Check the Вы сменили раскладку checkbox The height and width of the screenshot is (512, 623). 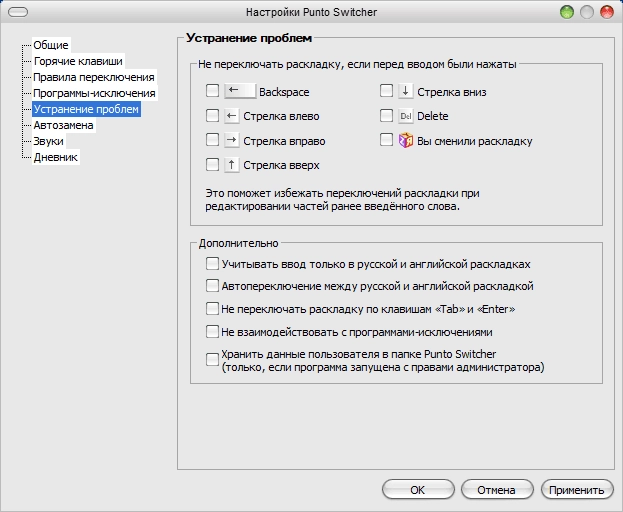click(386, 140)
